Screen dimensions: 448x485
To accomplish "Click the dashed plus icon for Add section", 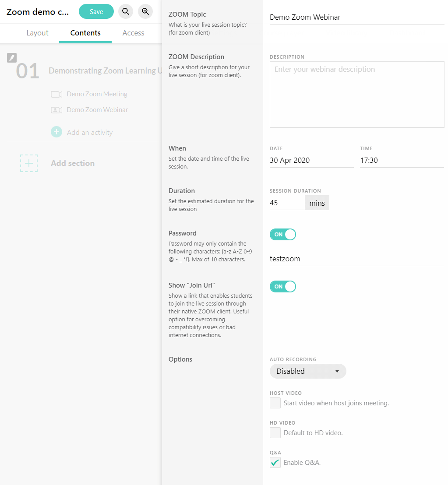I will pos(29,163).
